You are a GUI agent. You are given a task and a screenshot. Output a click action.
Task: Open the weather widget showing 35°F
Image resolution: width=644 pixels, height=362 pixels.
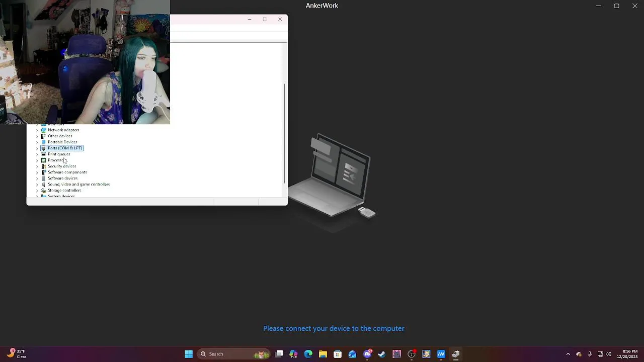[x=16, y=354]
